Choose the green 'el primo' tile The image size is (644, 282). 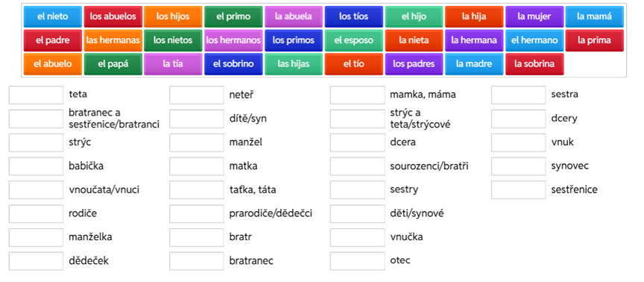(x=233, y=17)
